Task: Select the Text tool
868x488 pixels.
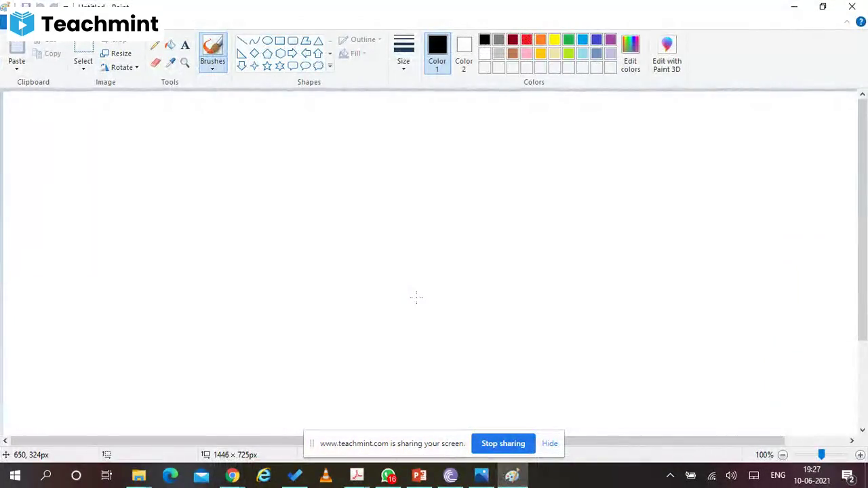Action: pos(185,45)
